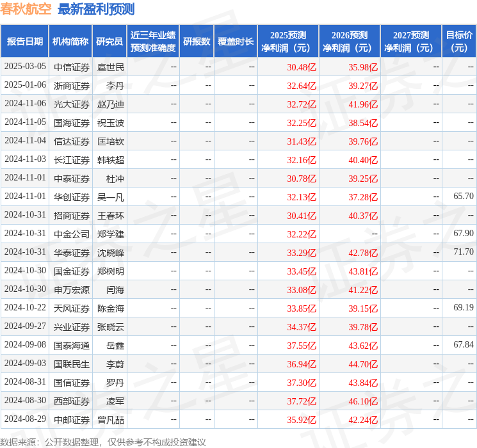Image resolution: width=477 pixels, height=448 pixels.
Task: Click 兴业证券 institution cell
Action: point(72,327)
